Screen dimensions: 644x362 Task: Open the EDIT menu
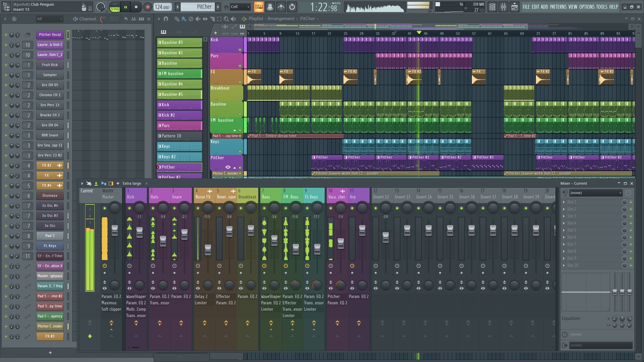535,7
